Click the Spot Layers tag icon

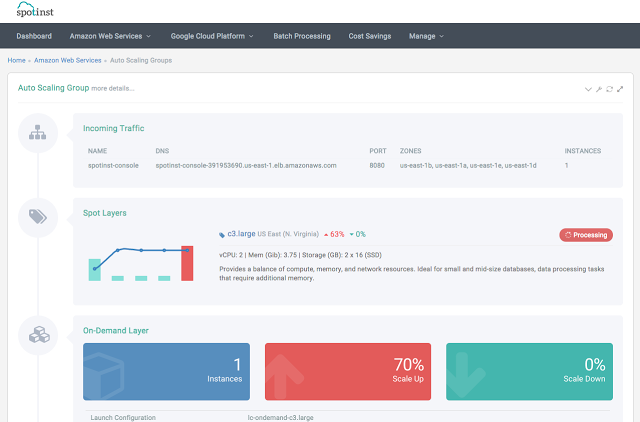click(38, 217)
